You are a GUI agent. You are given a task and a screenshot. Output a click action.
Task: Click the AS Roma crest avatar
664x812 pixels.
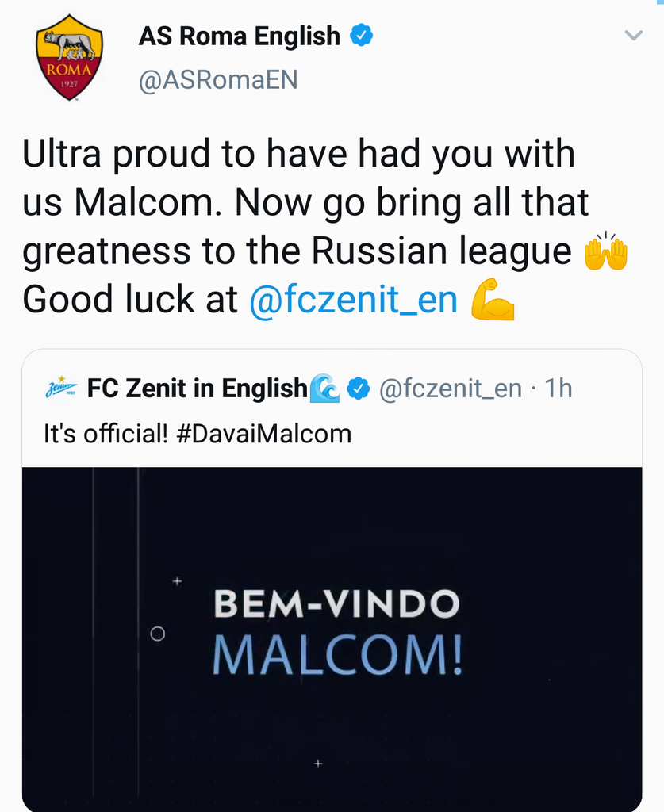[x=69, y=58]
